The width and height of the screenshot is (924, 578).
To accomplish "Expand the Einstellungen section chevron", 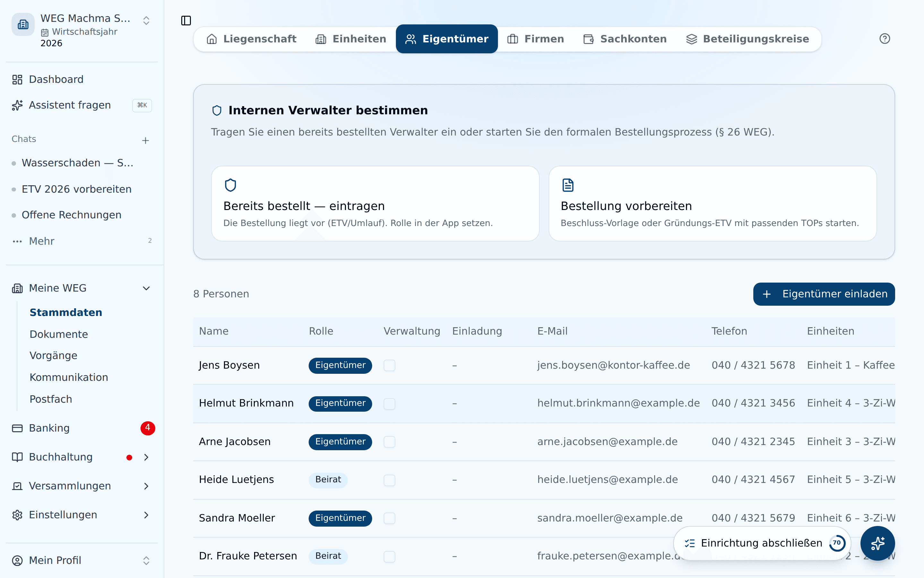I will point(146,515).
